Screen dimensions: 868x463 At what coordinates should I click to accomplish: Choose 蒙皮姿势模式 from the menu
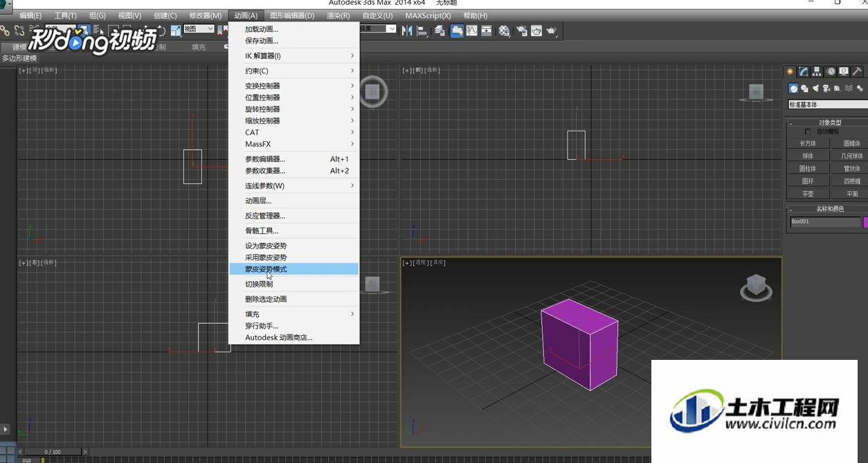tap(294, 269)
